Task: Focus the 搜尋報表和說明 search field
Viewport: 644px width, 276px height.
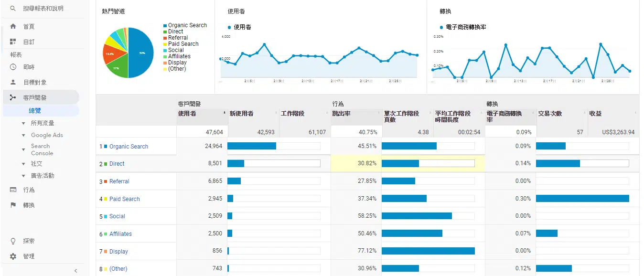Action: pyautogui.click(x=43, y=9)
